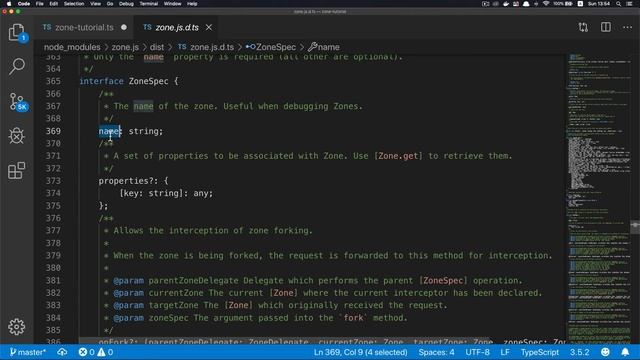Open the Apple menu
The height and width of the screenshot is (360, 640).
[x=9, y=4]
